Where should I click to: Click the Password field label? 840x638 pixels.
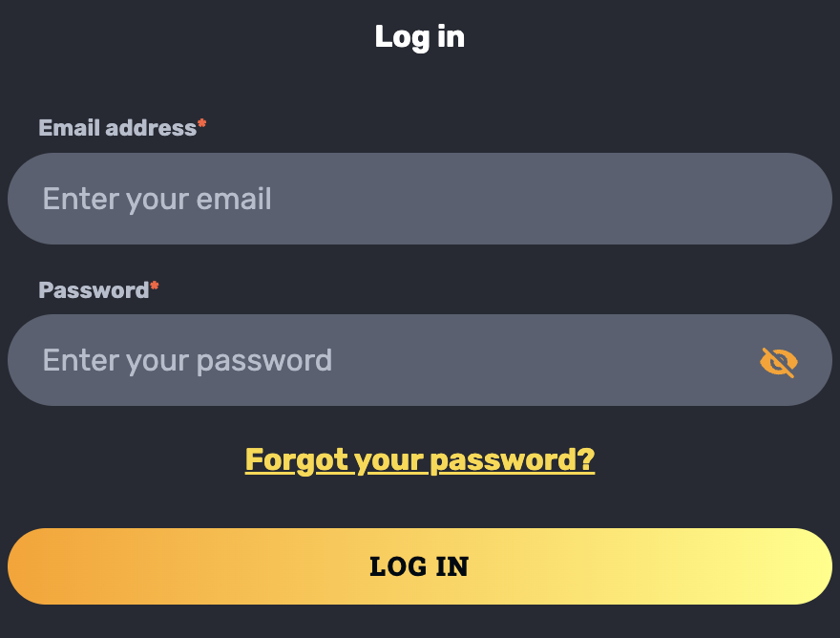(91, 290)
